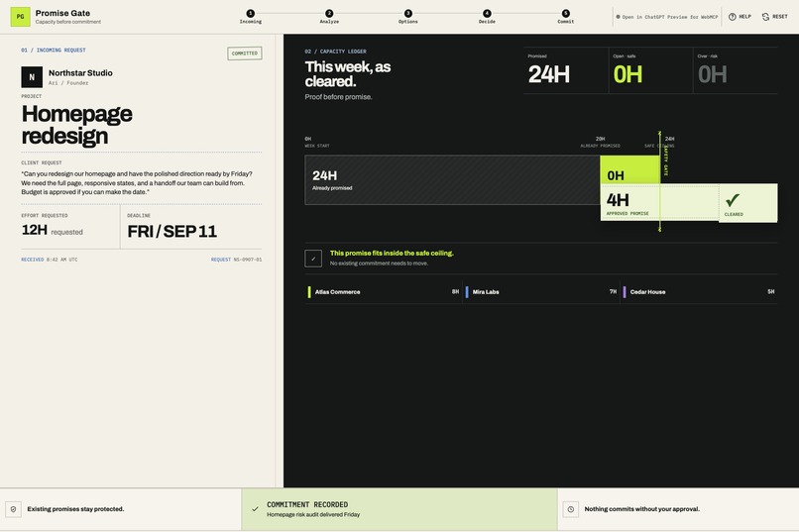Click the client request quote paragraph

pyautogui.click(x=137, y=182)
